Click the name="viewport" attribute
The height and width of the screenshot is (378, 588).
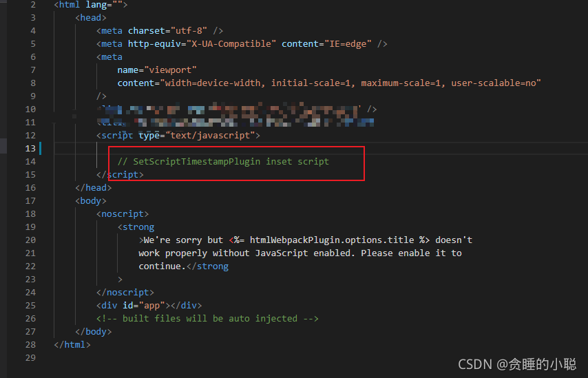[157, 70]
